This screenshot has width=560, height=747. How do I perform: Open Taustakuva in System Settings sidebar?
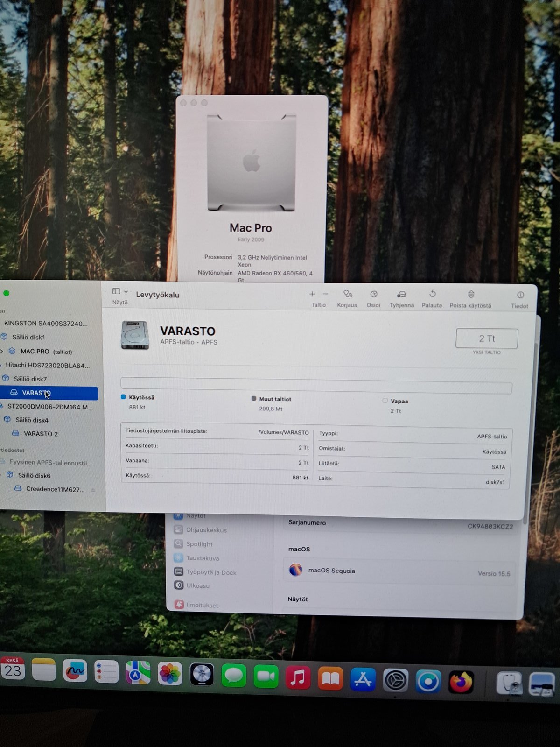(x=196, y=558)
